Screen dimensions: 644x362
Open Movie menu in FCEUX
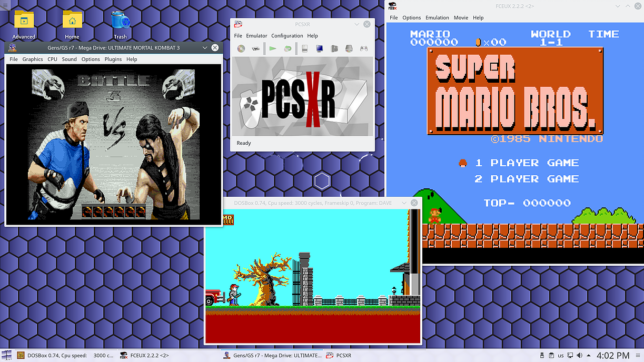coord(461,17)
